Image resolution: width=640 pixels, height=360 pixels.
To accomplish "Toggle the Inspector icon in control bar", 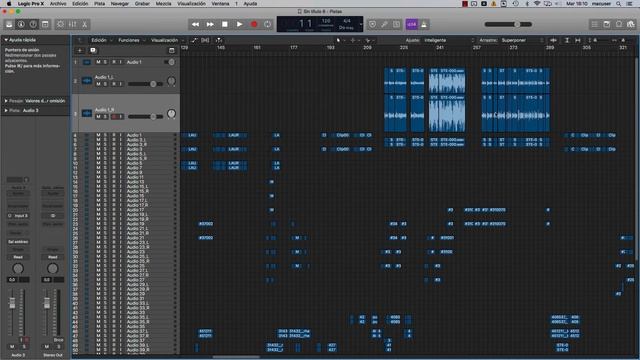I will click(21, 24).
